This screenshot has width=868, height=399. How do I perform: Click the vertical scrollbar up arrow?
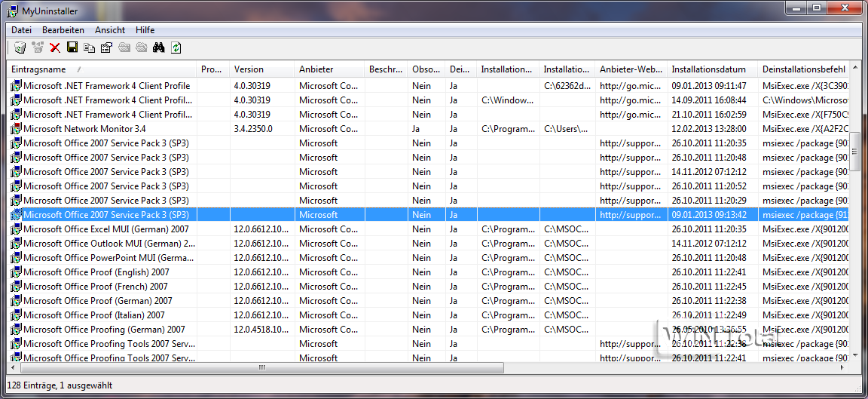[855, 69]
